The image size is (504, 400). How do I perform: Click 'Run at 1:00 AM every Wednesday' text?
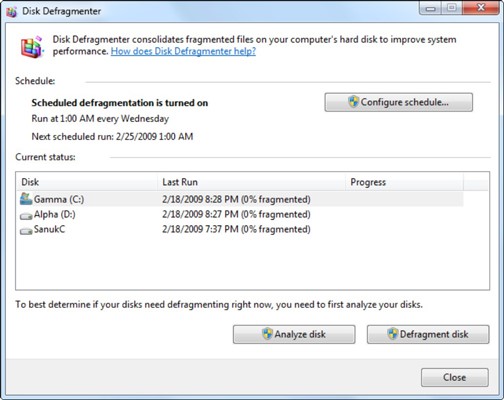[100, 119]
